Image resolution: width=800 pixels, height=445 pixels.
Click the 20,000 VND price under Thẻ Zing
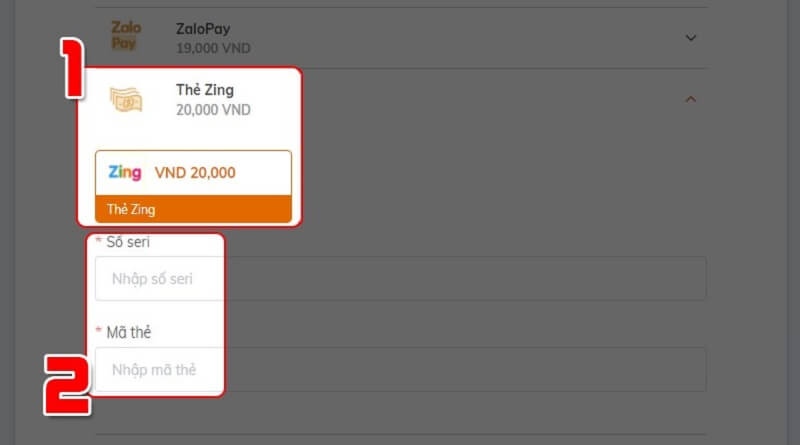coord(213,110)
